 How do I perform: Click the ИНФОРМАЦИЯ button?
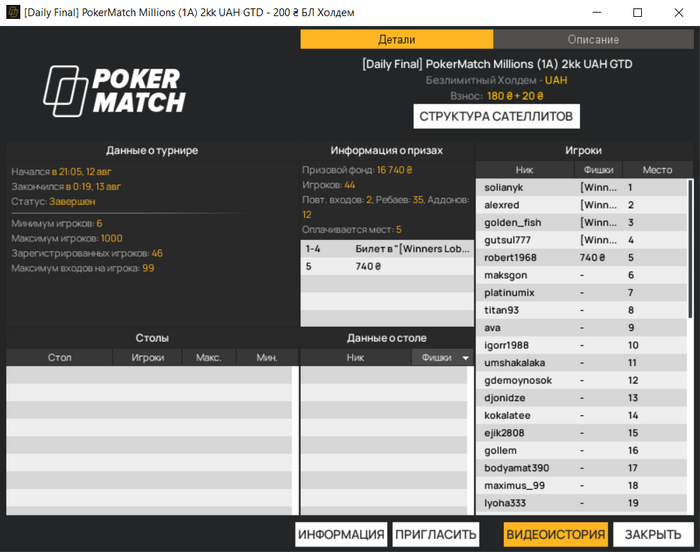point(341,534)
